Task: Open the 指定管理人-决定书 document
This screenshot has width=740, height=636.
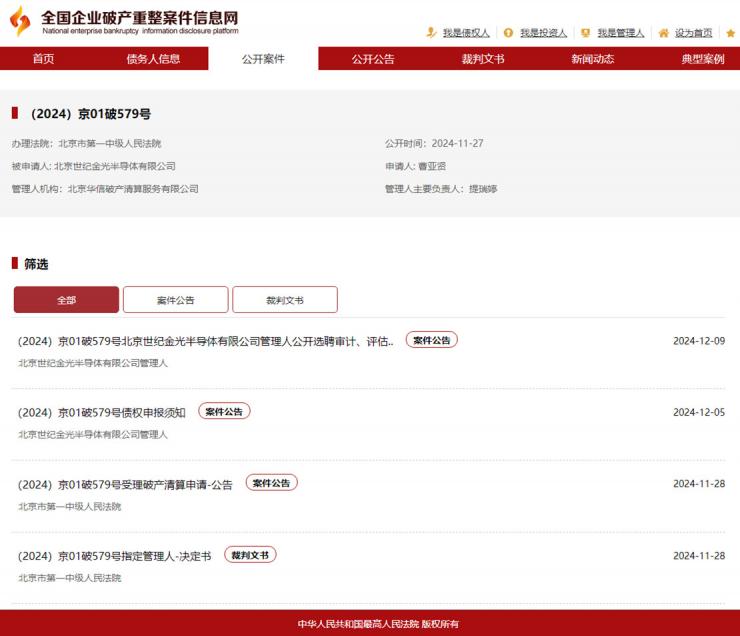Action: pyautogui.click(x=114, y=556)
